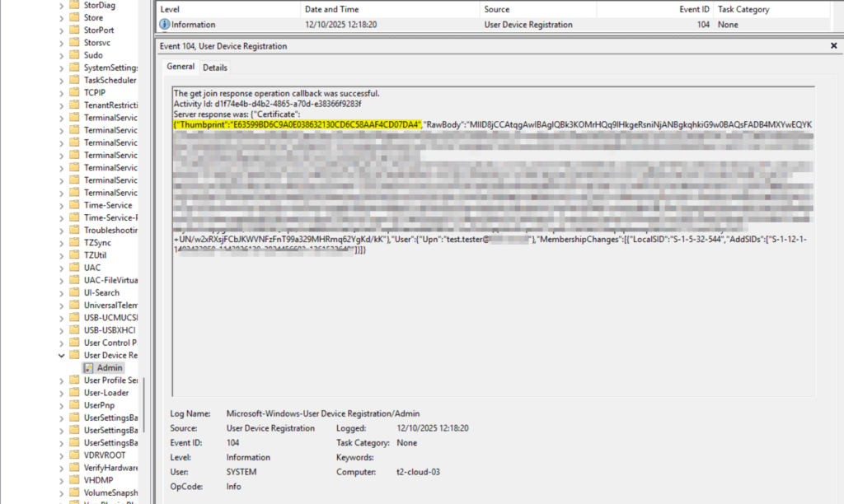Select the event row with ID 104
The image size is (844, 504).
(495, 25)
